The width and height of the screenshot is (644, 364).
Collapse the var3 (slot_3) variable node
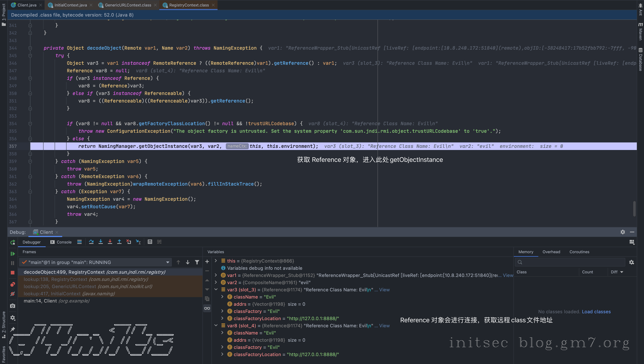click(x=216, y=290)
